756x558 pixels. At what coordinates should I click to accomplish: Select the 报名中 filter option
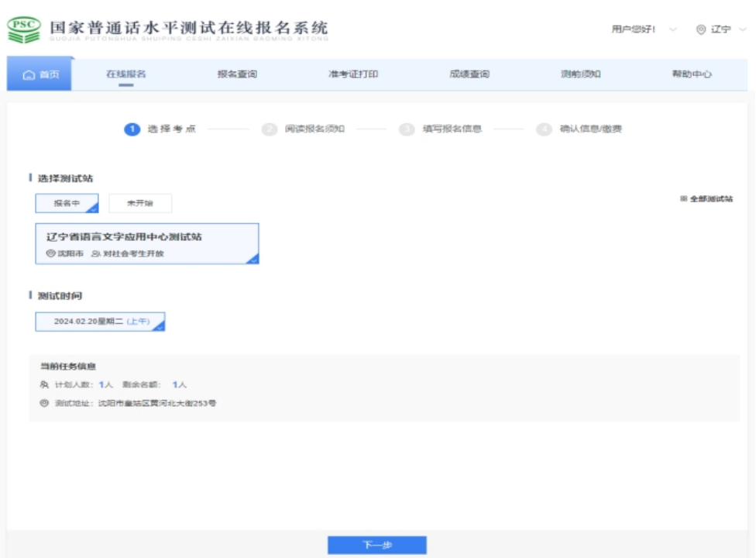pyautogui.click(x=67, y=203)
